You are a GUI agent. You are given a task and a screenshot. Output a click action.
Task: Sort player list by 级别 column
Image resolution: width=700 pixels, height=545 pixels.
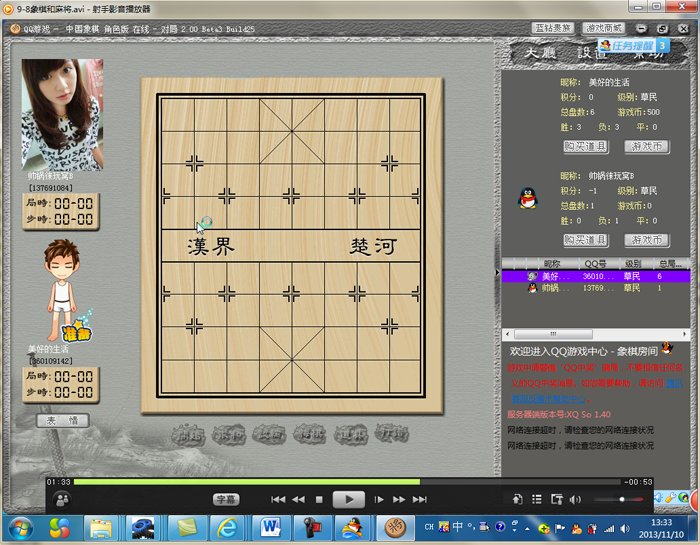633,264
